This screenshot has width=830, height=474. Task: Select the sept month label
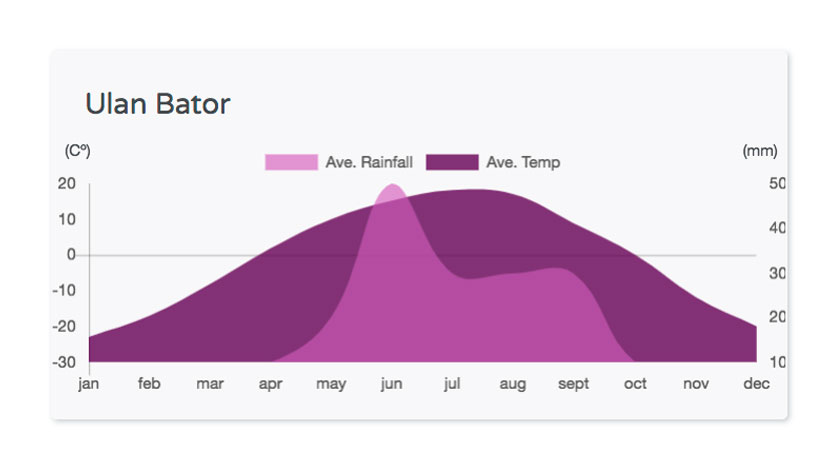click(x=573, y=384)
